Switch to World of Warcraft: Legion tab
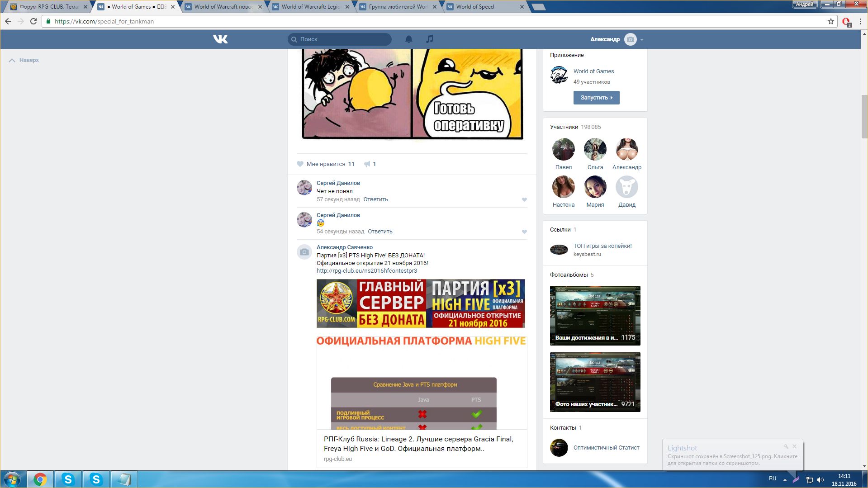Viewport: 868px width, 488px height. pos(311,7)
